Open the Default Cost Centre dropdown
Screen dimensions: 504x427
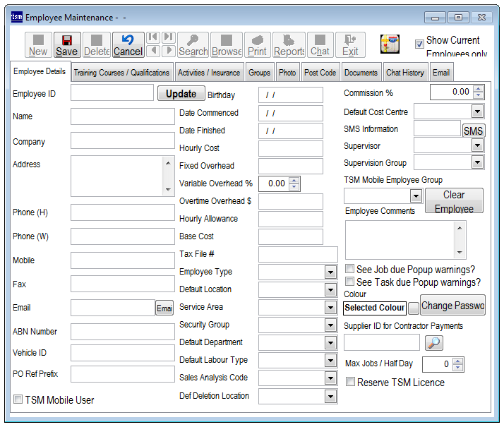(477, 112)
